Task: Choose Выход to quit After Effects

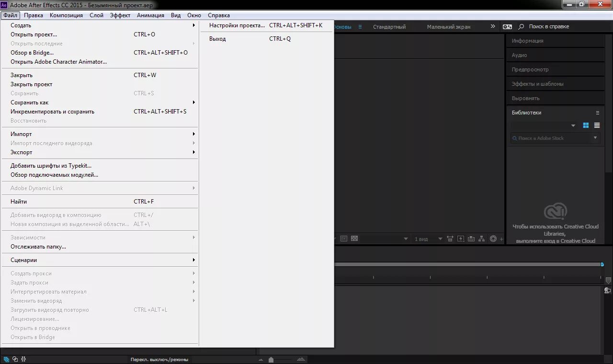Action: tap(266, 39)
